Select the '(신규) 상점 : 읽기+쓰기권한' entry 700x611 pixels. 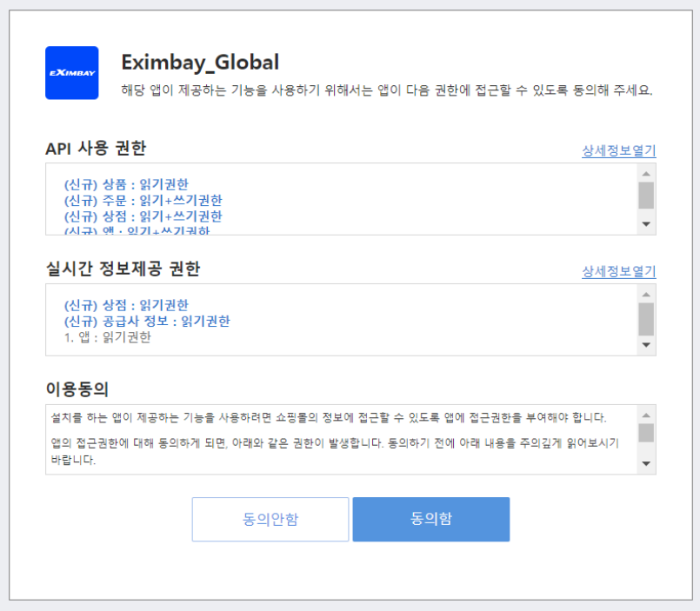[x=143, y=216]
